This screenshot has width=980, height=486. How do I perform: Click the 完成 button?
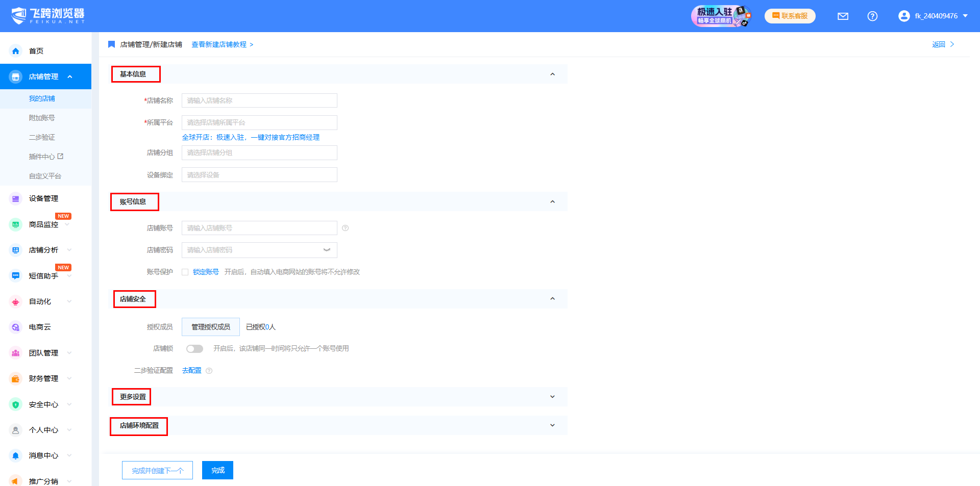tap(217, 470)
